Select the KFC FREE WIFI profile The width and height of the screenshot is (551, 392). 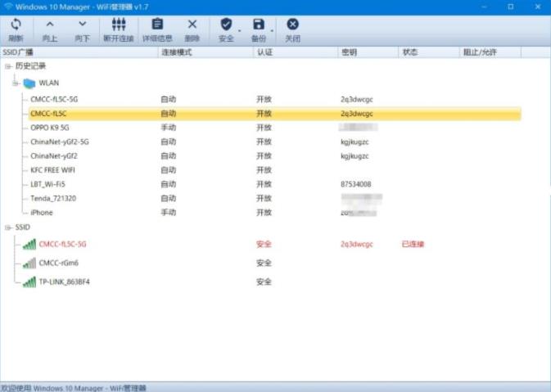pos(52,170)
